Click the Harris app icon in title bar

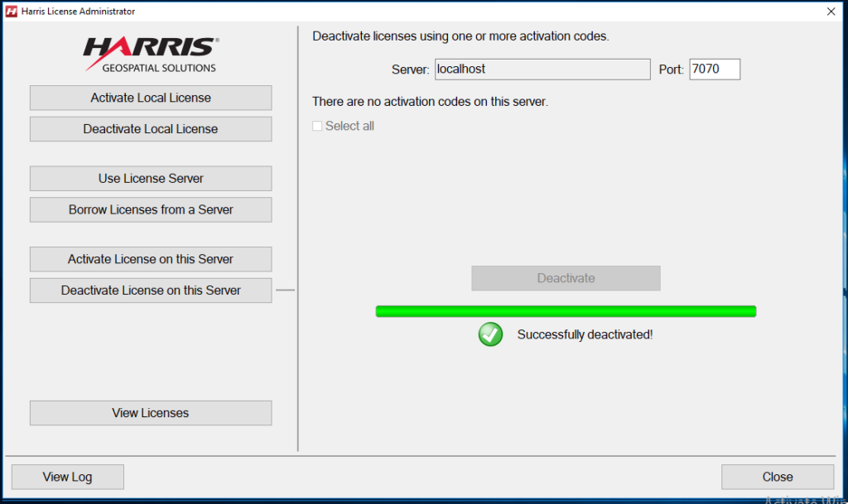[x=12, y=12]
